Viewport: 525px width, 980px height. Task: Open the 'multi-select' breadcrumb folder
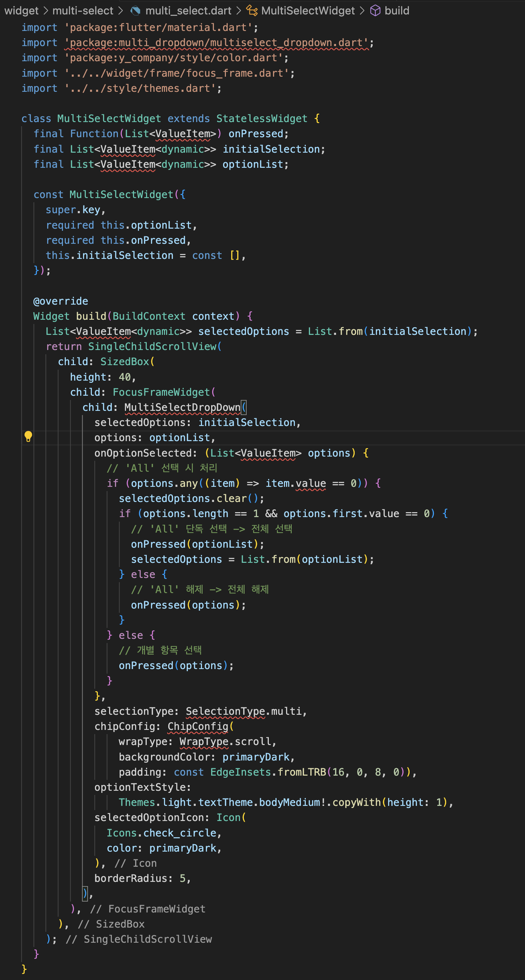coord(83,11)
